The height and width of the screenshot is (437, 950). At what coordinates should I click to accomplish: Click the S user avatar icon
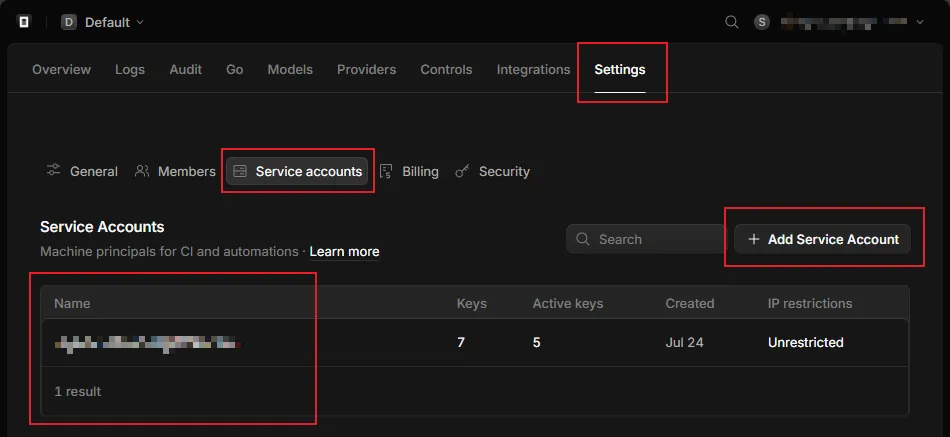[762, 22]
